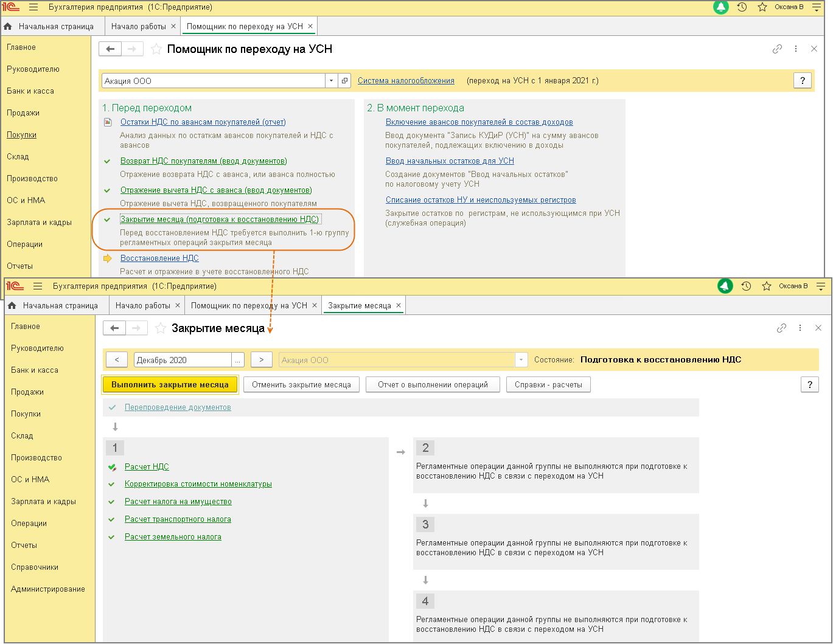Open Перепроведение документов link
The width and height of the screenshot is (833, 644).
coord(178,407)
